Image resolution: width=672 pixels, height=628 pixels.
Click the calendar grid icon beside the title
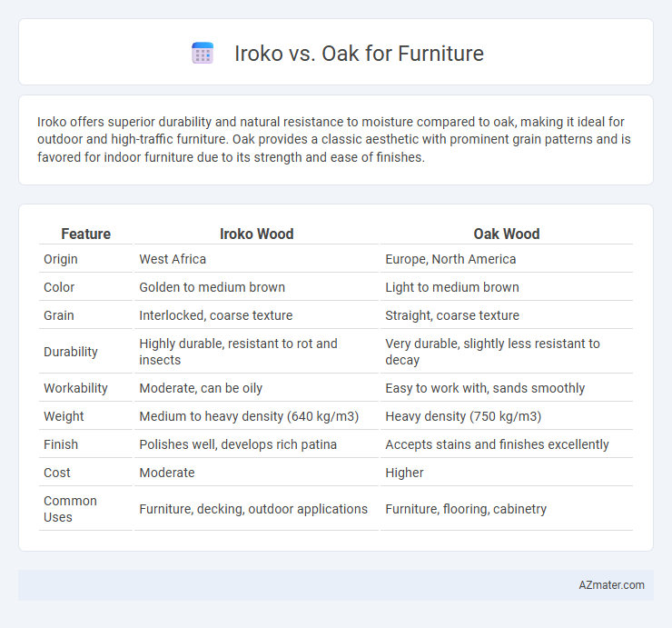203,54
